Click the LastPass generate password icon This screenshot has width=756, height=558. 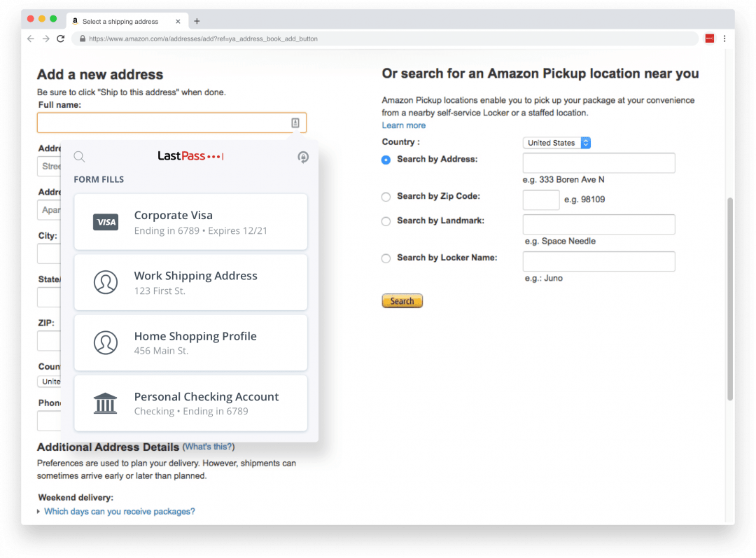303,157
